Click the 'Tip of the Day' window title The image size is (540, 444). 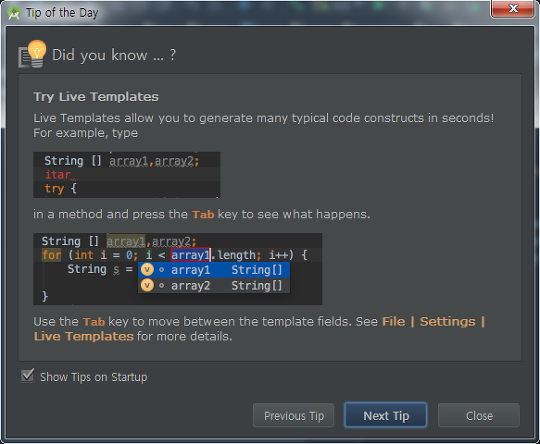(x=62, y=13)
